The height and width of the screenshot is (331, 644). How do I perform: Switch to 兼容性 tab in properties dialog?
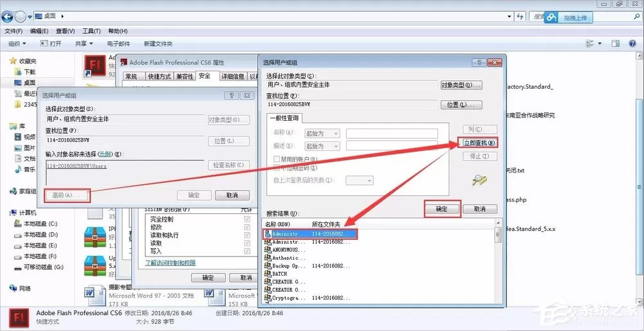185,76
